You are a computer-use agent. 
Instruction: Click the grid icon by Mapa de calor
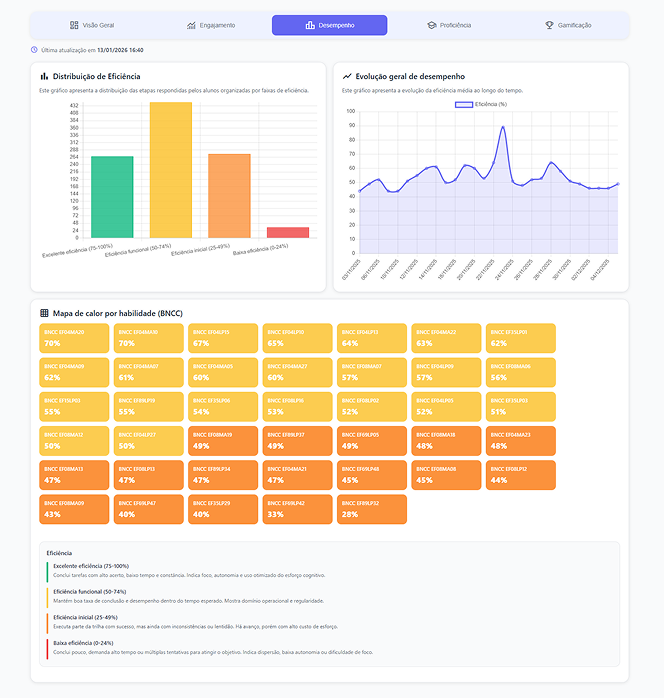pos(44,313)
